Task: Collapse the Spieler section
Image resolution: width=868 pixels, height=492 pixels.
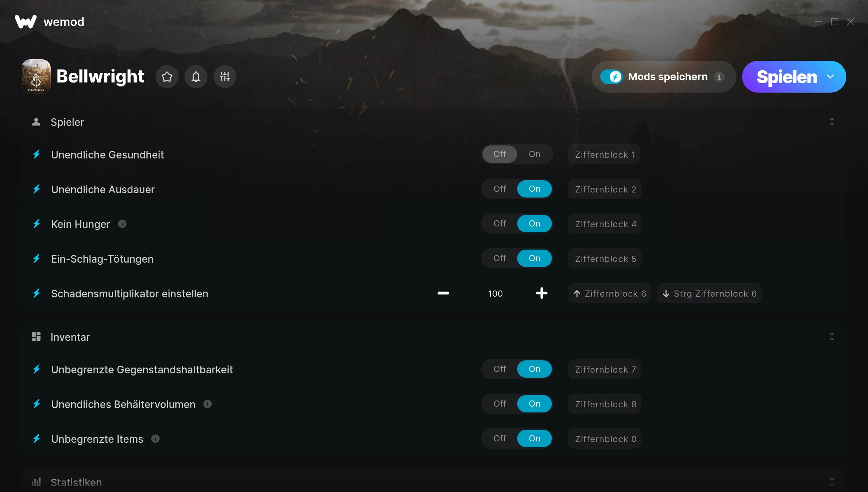Action: 832,122
